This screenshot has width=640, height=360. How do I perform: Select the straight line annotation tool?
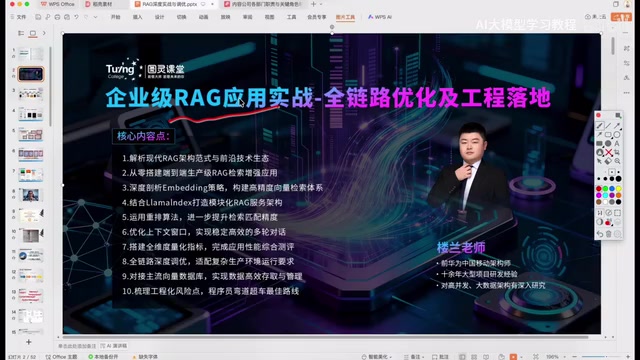click(x=609, y=126)
